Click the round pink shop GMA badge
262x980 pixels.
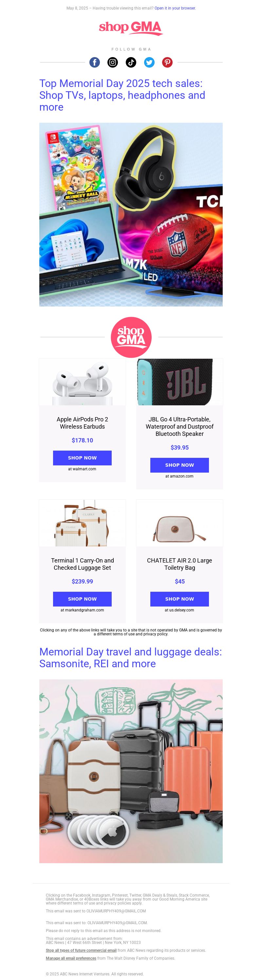[x=131, y=337]
